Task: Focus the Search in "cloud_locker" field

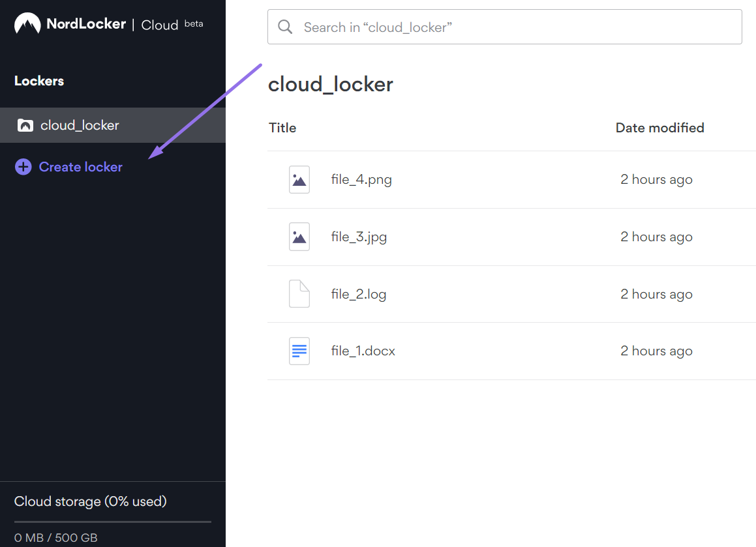Action: point(505,27)
